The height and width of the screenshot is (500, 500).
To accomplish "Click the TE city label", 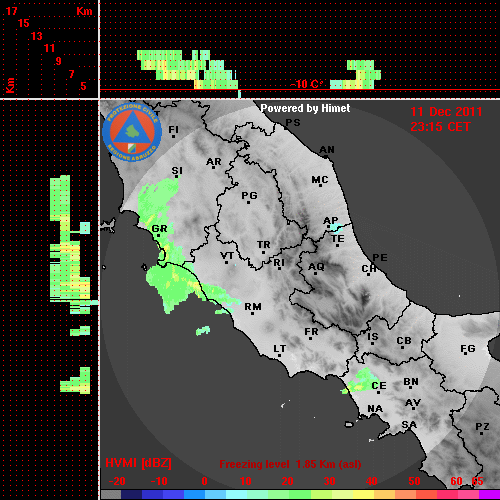I will pos(338,239).
